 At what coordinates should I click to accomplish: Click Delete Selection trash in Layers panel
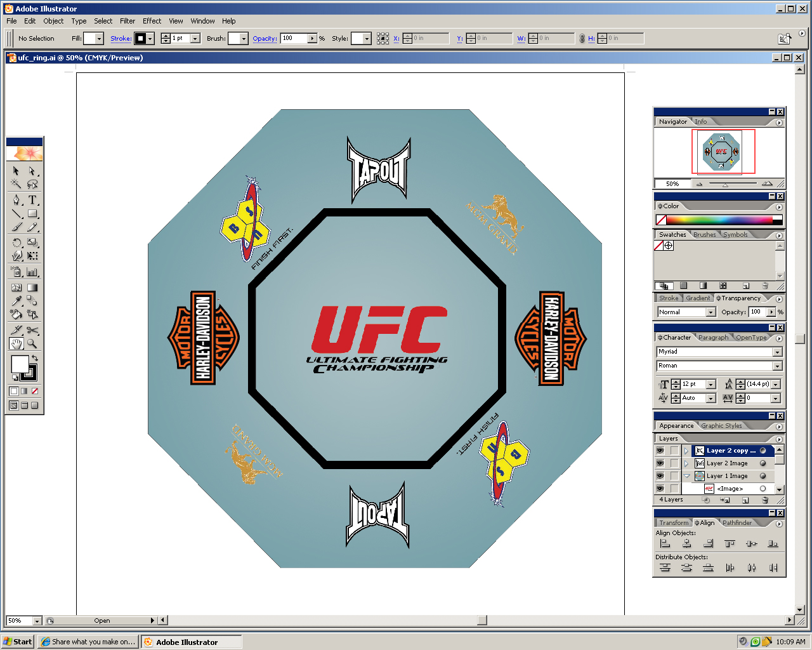(x=765, y=500)
